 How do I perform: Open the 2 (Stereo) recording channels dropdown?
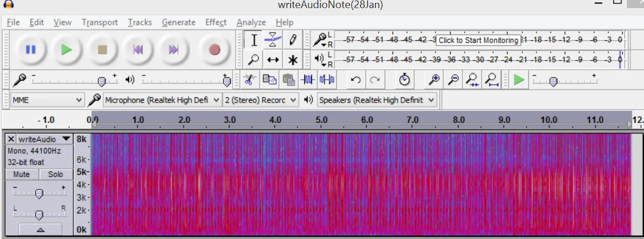(261, 100)
